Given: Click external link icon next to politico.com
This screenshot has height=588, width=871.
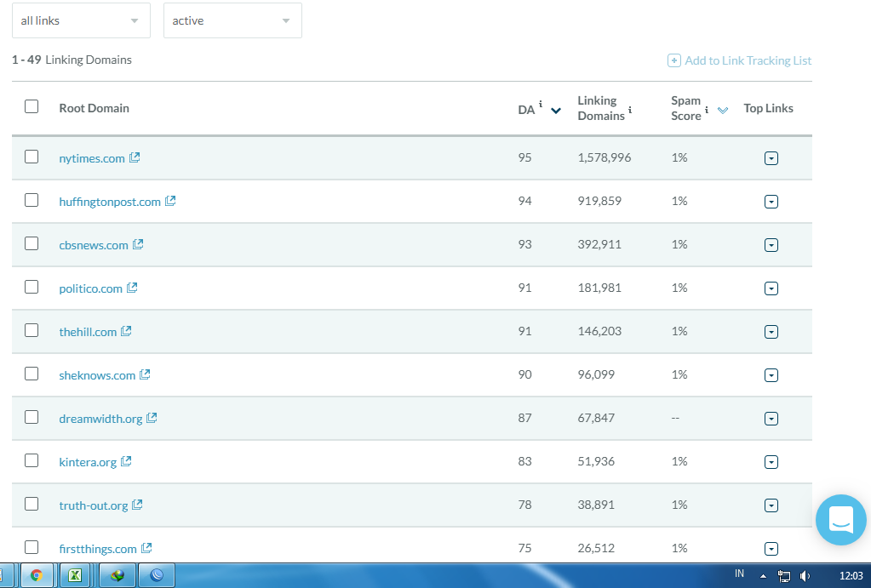Looking at the screenshot, I should (132, 288).
